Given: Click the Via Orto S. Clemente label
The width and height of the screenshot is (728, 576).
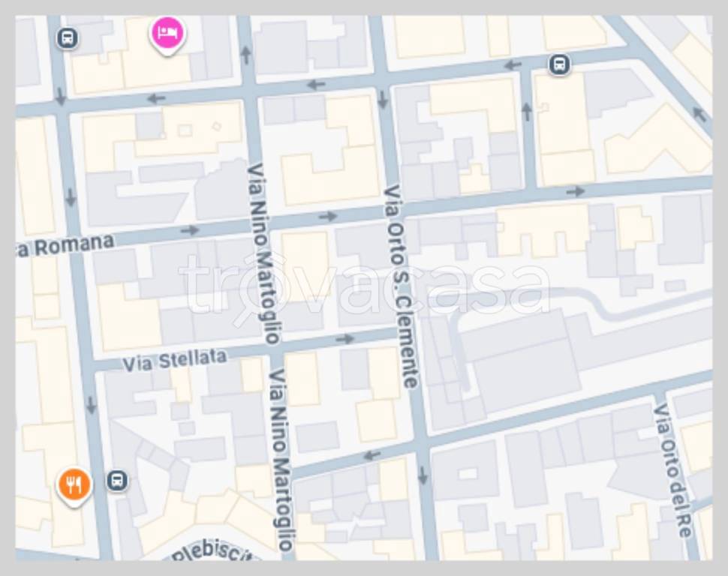Looking at the screenshot, I should pos(401,286).
